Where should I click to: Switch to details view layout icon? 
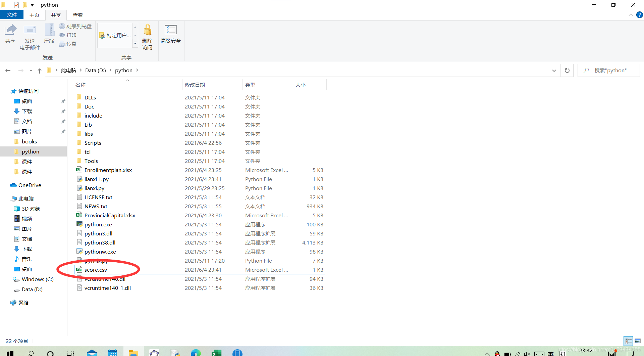coord(628,341)
